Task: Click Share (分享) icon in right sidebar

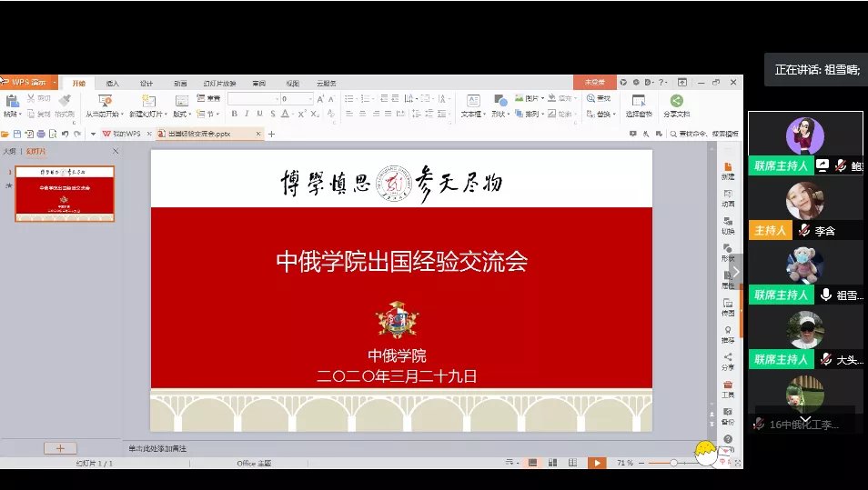Action: [728, 357]
